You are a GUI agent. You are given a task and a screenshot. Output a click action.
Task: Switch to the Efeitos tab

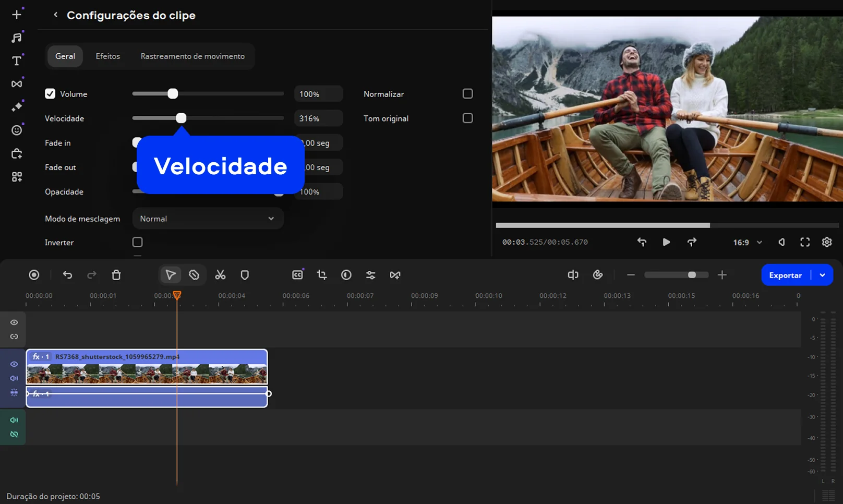click(107, 56)
